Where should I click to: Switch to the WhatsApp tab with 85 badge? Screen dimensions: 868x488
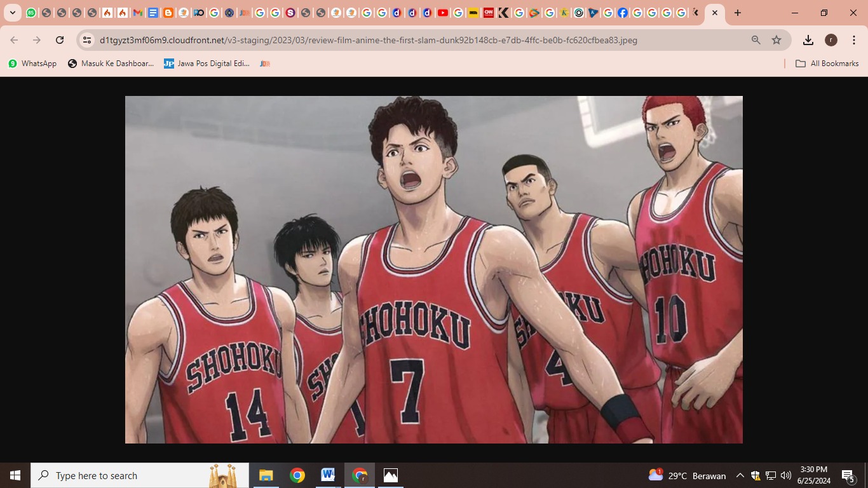click(31, 13)
